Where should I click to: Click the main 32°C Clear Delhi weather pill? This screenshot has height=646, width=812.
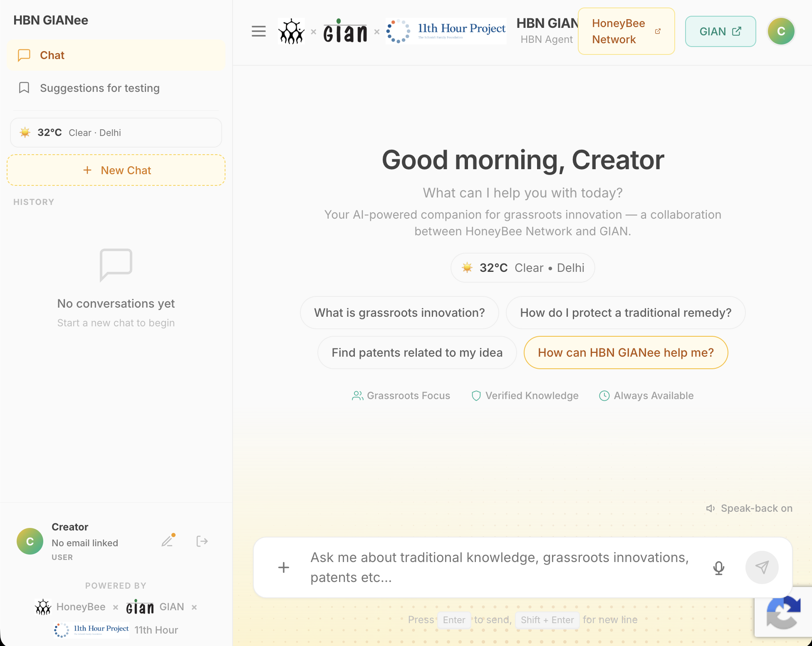[522, 268]
